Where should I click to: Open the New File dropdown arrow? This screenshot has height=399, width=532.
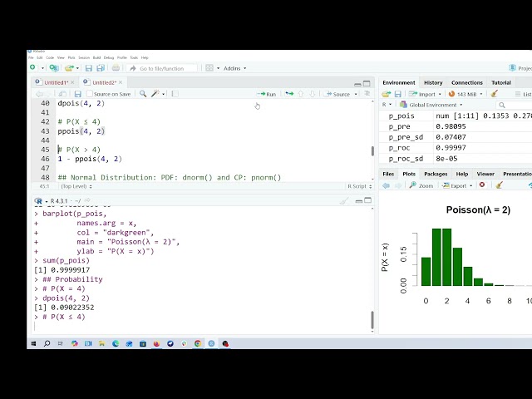point(42,68)
